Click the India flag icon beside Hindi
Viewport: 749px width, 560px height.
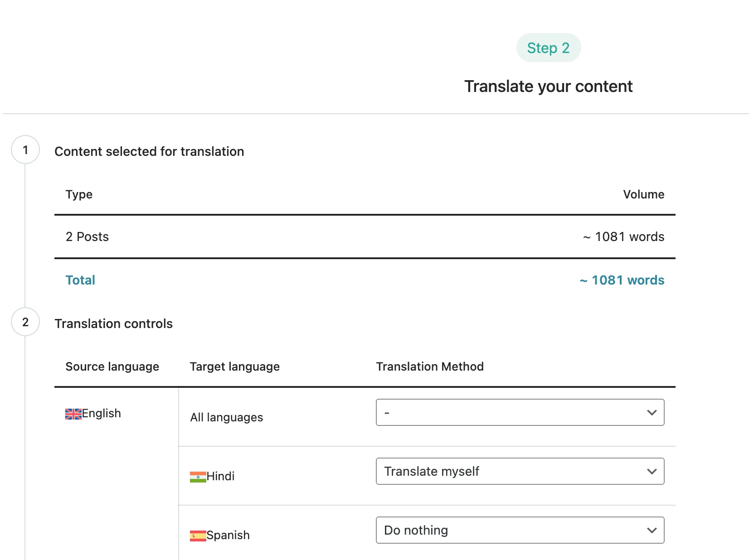(x=198, y=477)
